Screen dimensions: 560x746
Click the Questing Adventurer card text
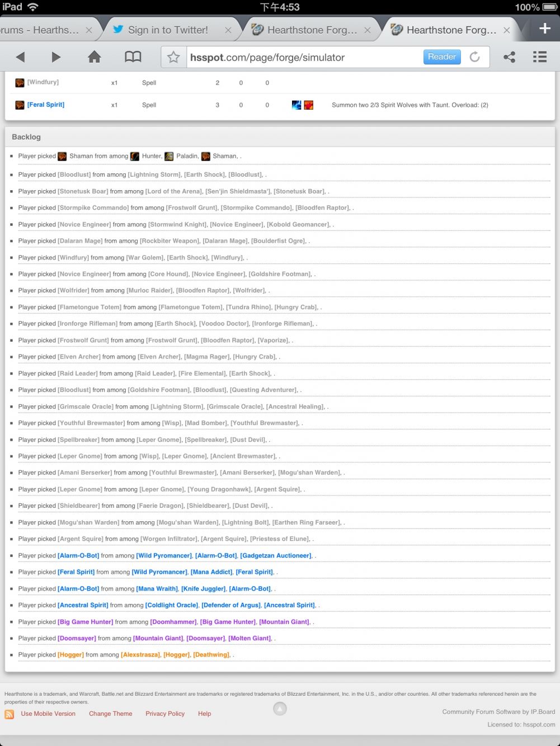(x=263, y=390)
